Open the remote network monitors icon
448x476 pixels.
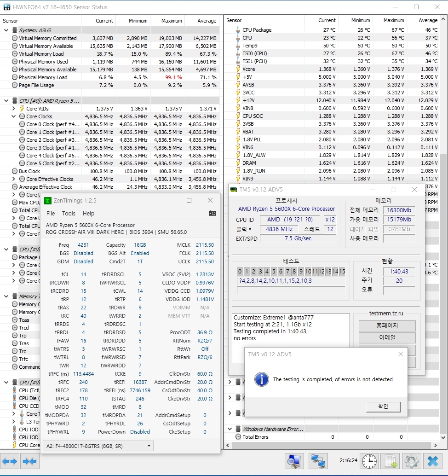point(318,461)
